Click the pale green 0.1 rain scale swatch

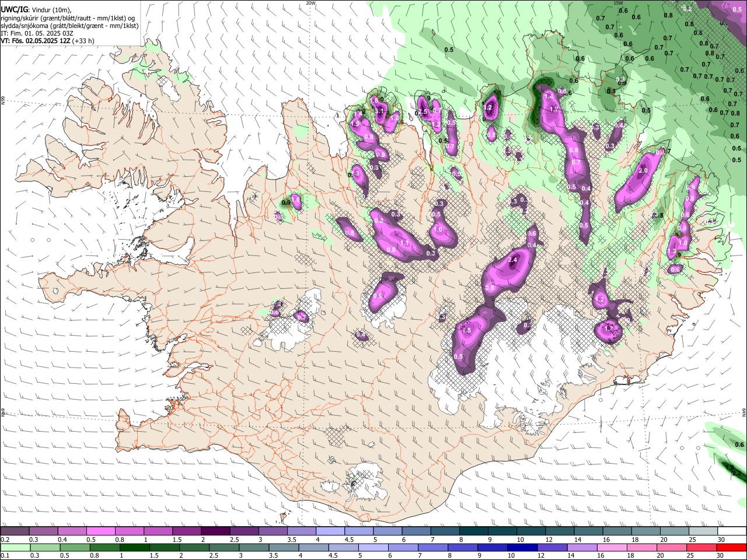(x=15, y=547)
